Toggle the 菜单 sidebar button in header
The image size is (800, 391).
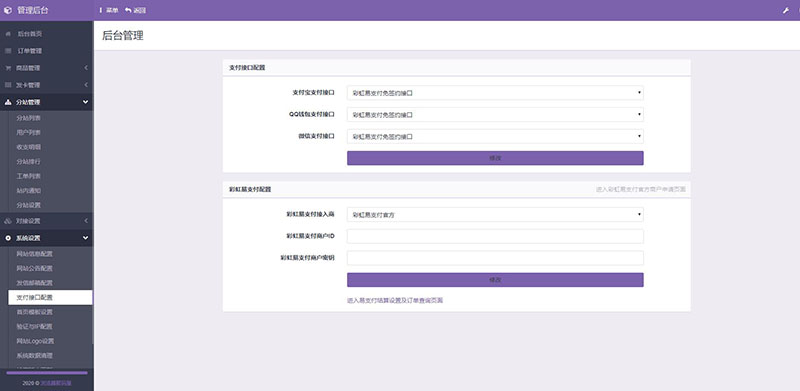[x=109, y=10]
